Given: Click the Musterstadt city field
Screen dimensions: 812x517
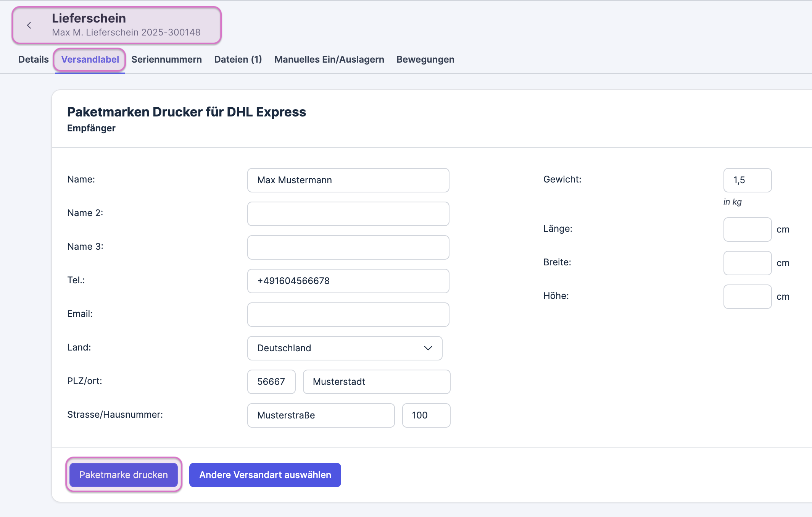Looking at the screenshot, I should [x=376, y=382].
